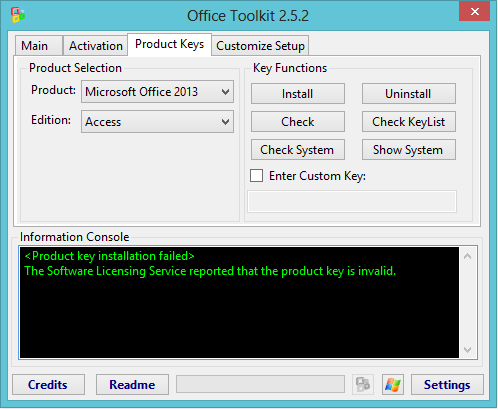The width and height of the screenshot is (498, 410).
Task: Open the Settings button
Action: point(447,384)
